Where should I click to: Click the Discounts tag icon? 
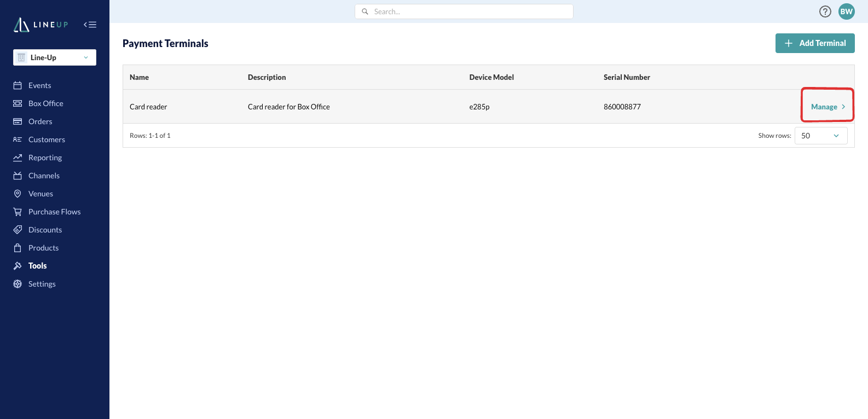(18, 230)
